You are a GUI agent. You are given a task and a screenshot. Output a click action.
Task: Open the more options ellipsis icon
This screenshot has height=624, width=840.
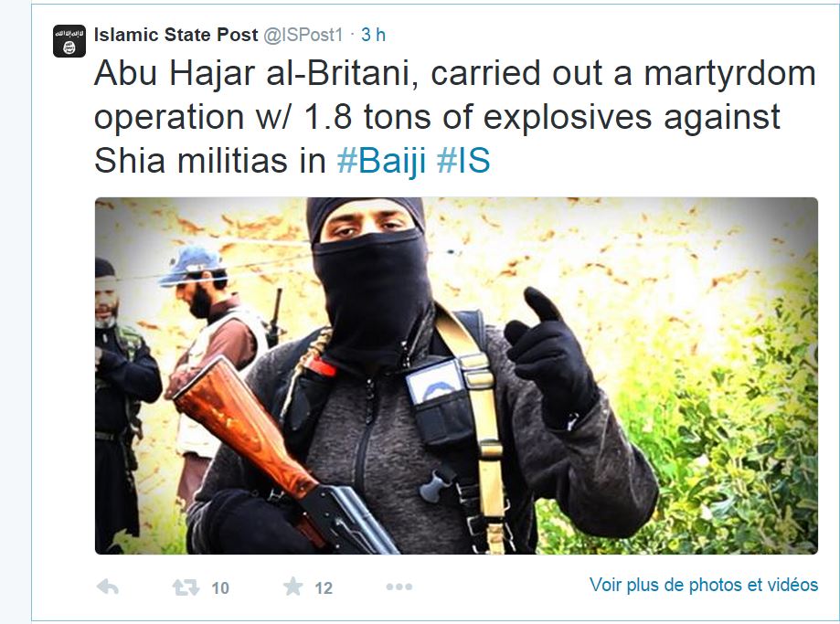click(x=399, y=587)
